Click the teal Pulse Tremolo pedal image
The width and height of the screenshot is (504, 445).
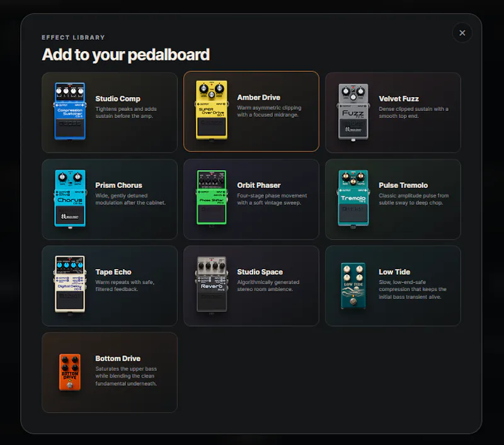(x=353, y=199)
